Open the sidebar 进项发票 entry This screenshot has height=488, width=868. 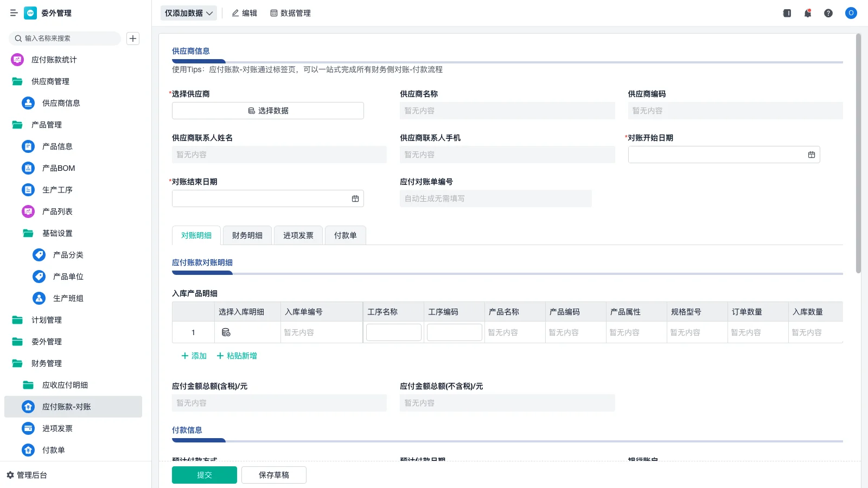56,428
